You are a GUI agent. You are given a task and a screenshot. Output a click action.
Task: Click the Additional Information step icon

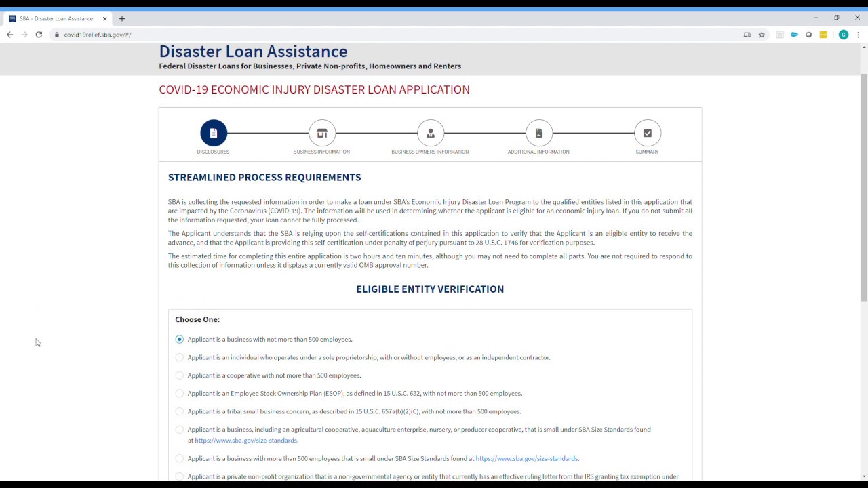point(539,133)
